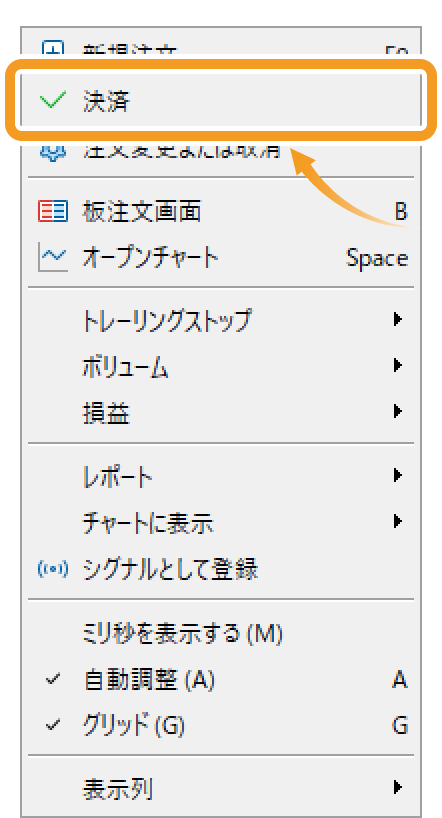This screenshot has height=818, width=442.
Task: Expand the レポート submenu arrow
Action: (398, 475)
